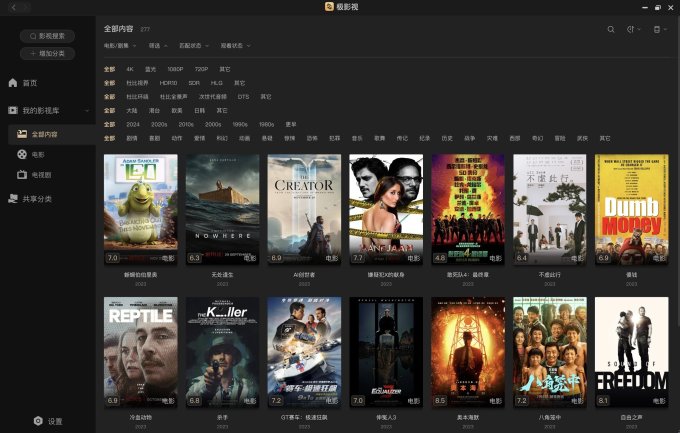Go back with the title bar back arrow
The image size is (680, 433).
click(x=14, y=7)
